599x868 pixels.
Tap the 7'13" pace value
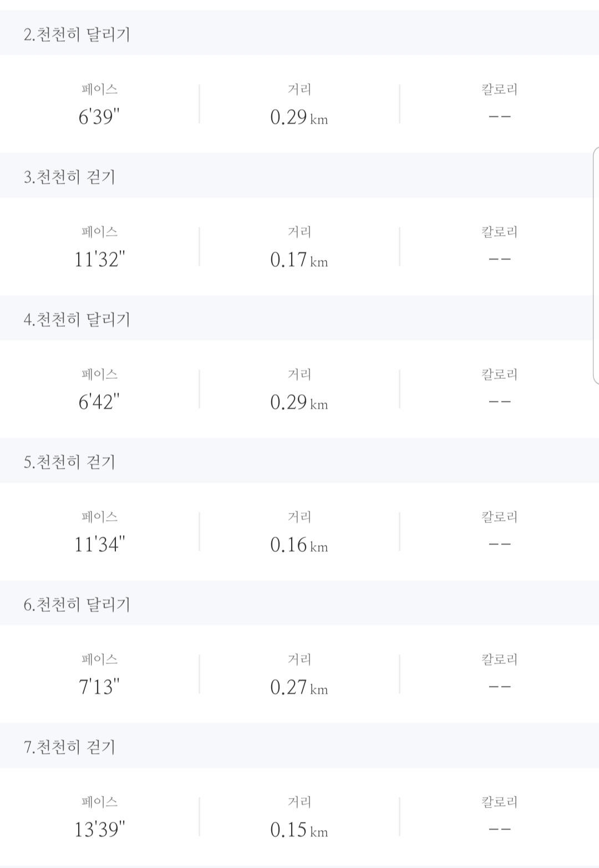tap(99, 687)
